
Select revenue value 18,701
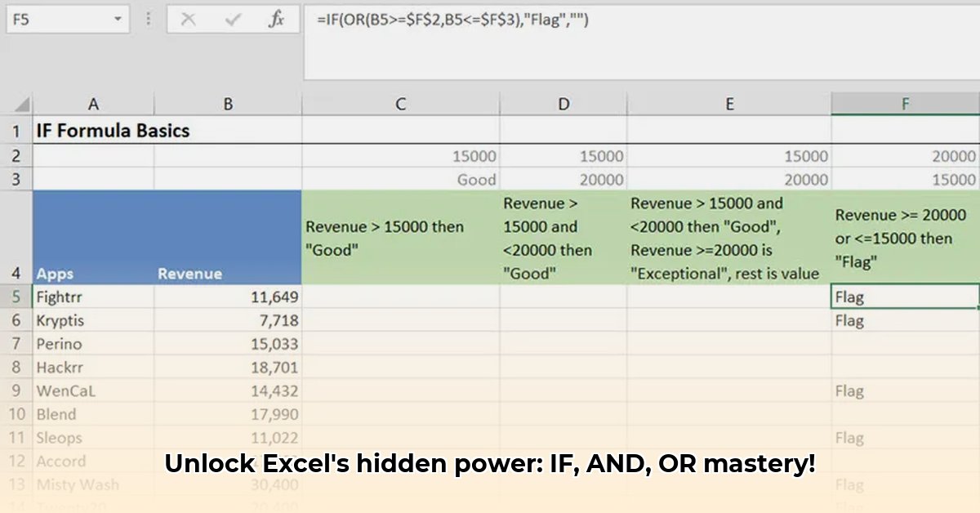coord(228,368)
